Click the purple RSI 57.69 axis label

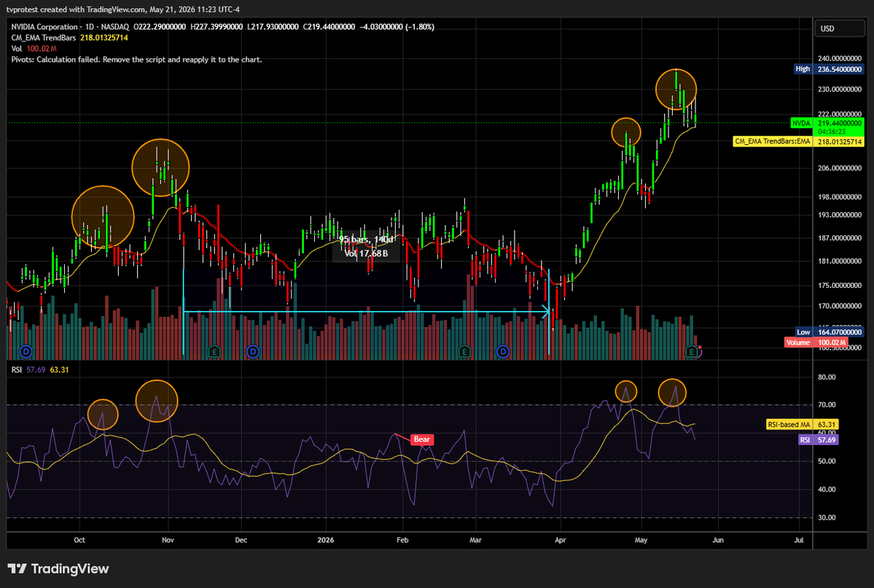(x=819, y=440)
